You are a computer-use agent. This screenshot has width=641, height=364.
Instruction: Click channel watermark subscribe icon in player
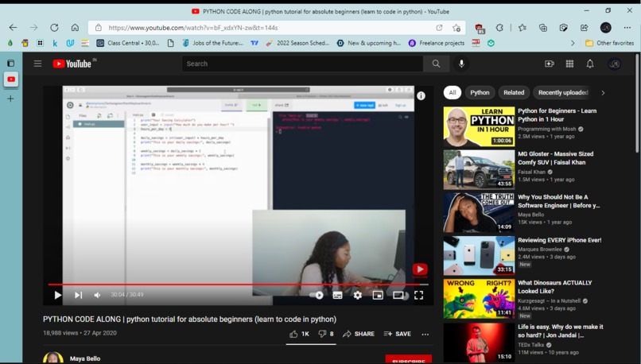click(x=420, y=269)
